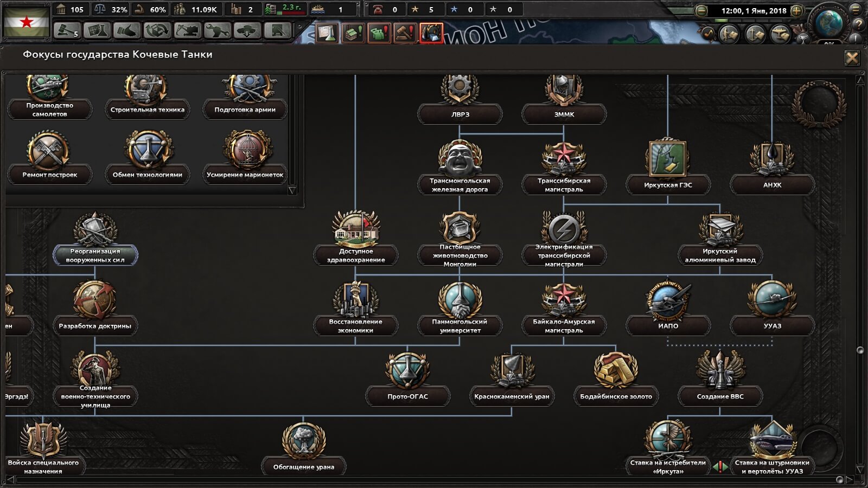This screenshot has height=488, width=868.
Task: Click the focus tree scroll-right arrow
Action: click(x=850, y=480)
